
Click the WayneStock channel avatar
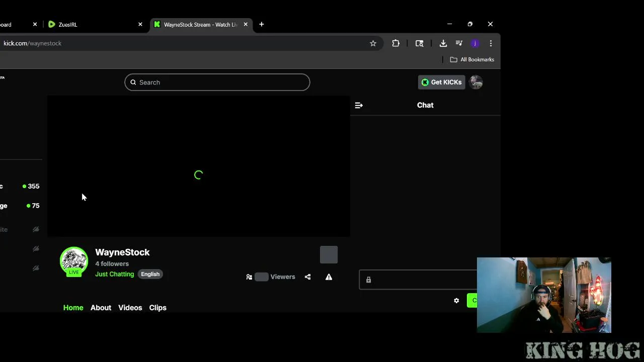point(74,261)
